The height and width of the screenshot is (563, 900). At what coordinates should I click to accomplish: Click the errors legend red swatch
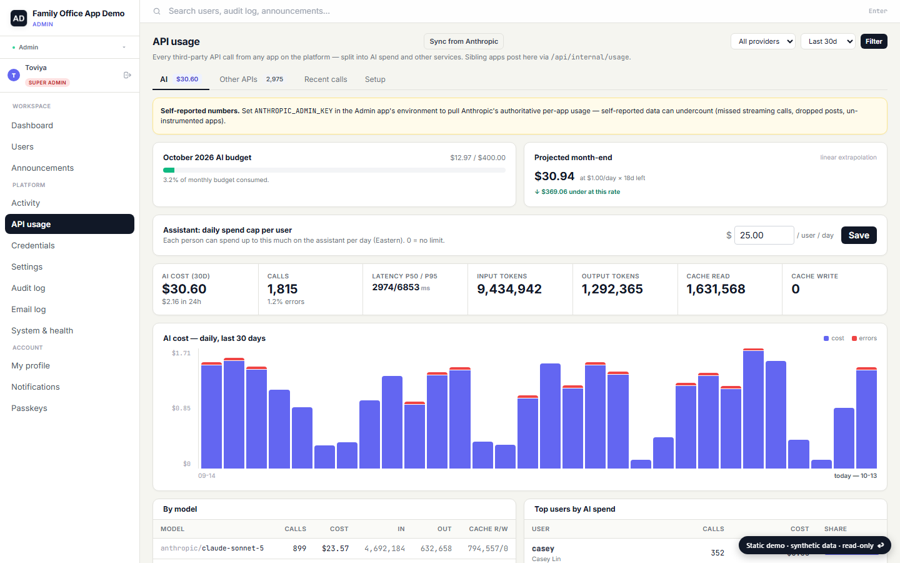854,339
